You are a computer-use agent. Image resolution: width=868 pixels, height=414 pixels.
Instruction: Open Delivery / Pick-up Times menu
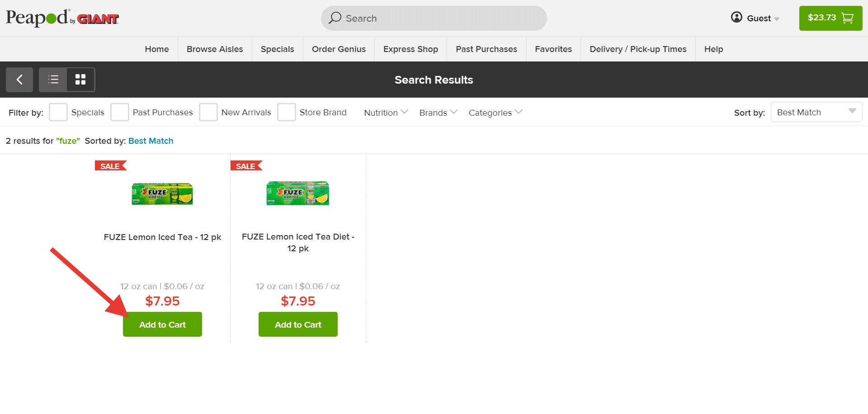(x=638, y=49)
